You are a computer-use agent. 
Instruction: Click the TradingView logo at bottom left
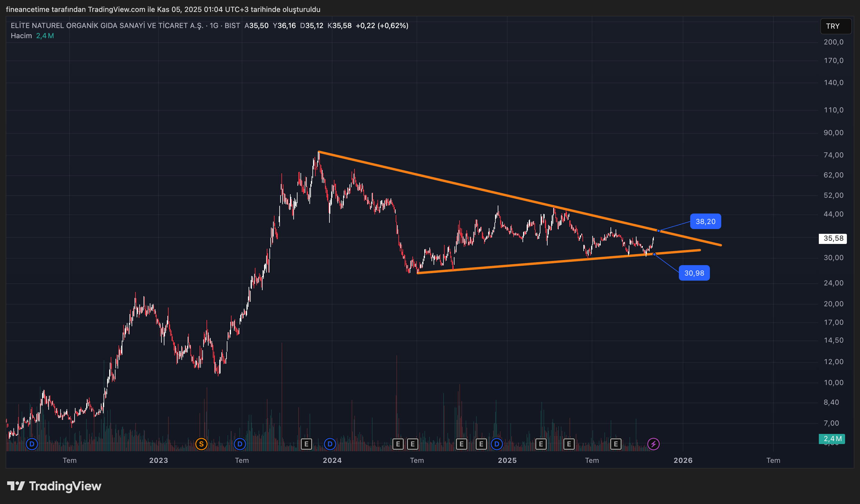click(54, 486)
